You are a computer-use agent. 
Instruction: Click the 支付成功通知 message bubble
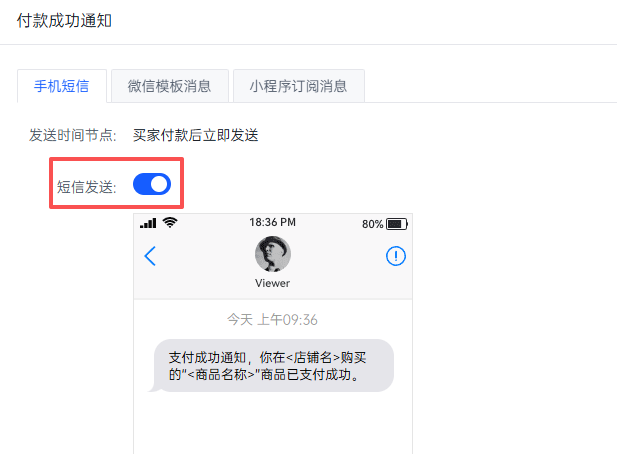pyautogui.click(x=275, y=365)
